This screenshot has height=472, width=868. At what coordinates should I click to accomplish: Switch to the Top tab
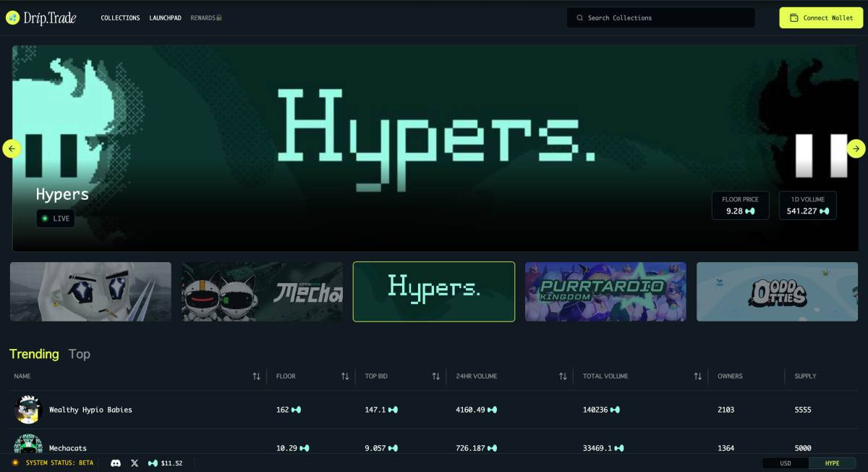80,354
